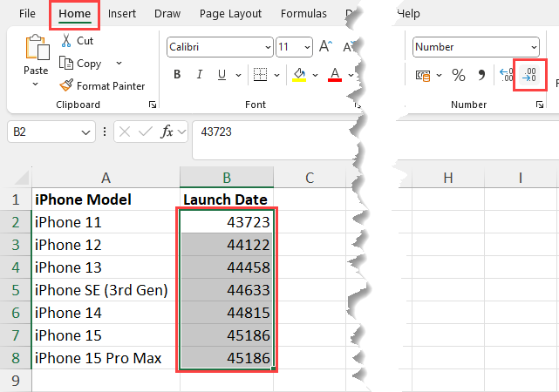Select column B header
Image resolution: width=559 pixels, height=392 pixels.
(227, 178)
